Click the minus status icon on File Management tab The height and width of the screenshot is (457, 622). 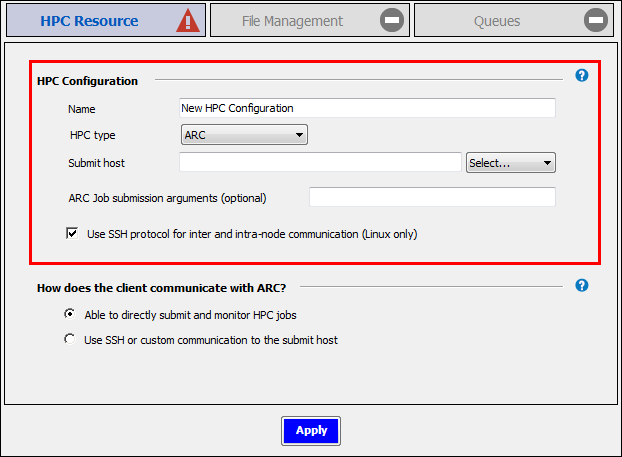392,21
